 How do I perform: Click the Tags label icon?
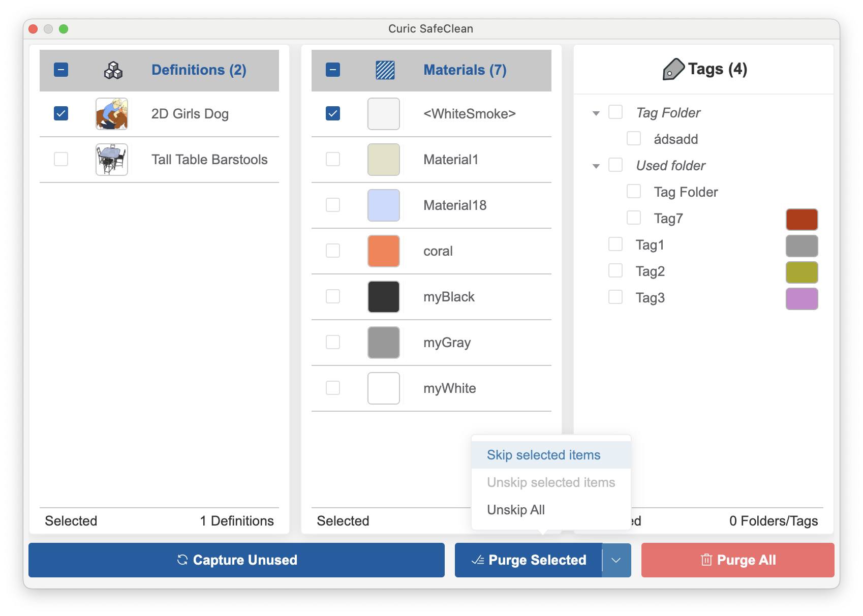673,69
